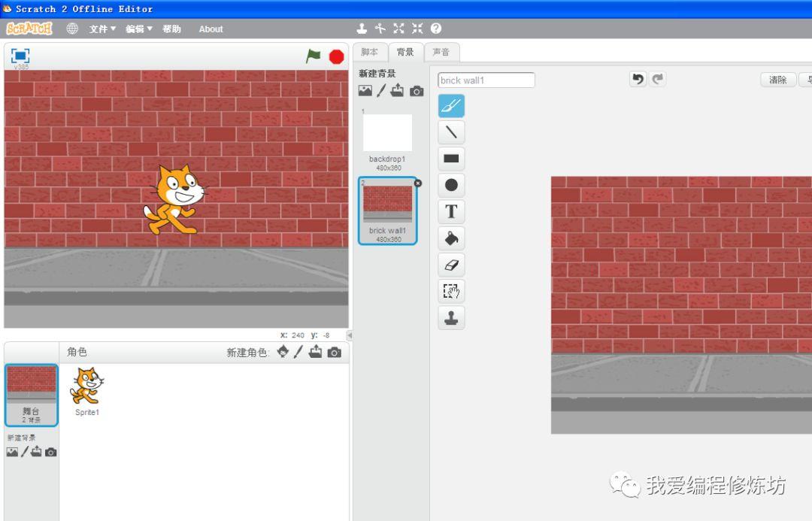Select the rectangle tool
The image size is (812, 521).
tap(451, 159)
